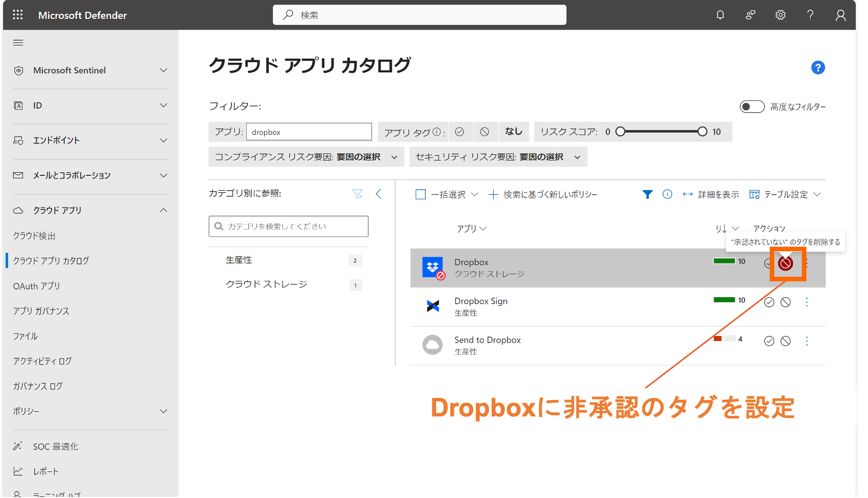Open the user account icon
868x498 pixels.
[840, 15]
